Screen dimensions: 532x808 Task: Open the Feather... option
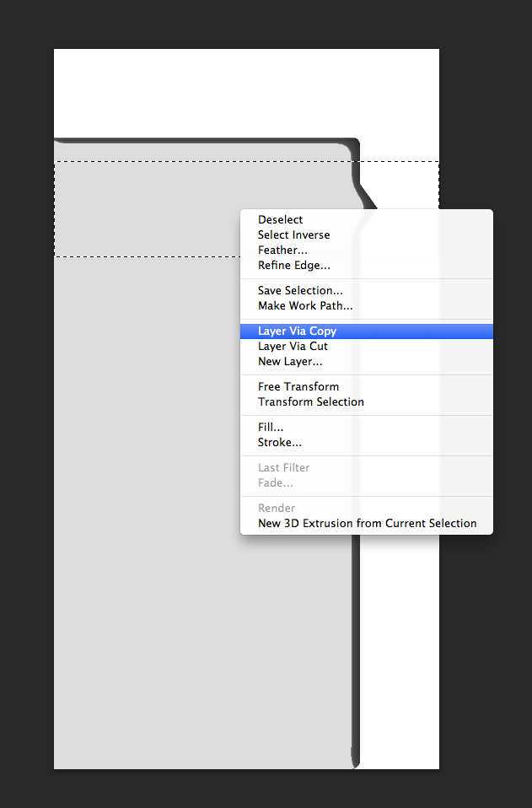[x=367, y=250]
